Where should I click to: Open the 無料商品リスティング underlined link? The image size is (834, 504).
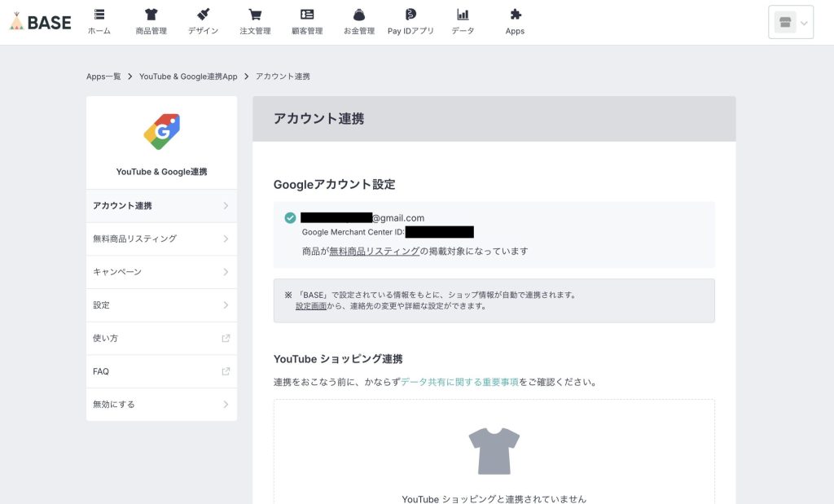(375, 251)
